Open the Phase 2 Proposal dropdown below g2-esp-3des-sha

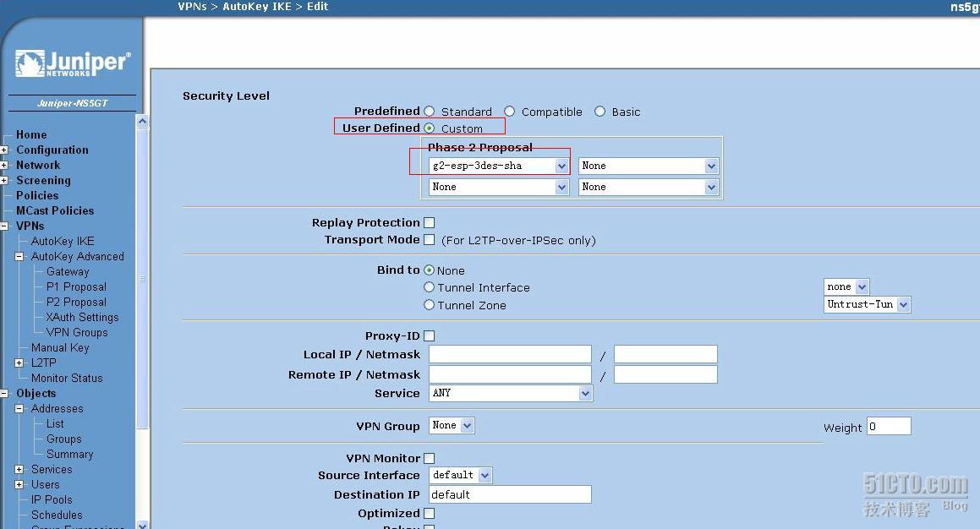499,187
